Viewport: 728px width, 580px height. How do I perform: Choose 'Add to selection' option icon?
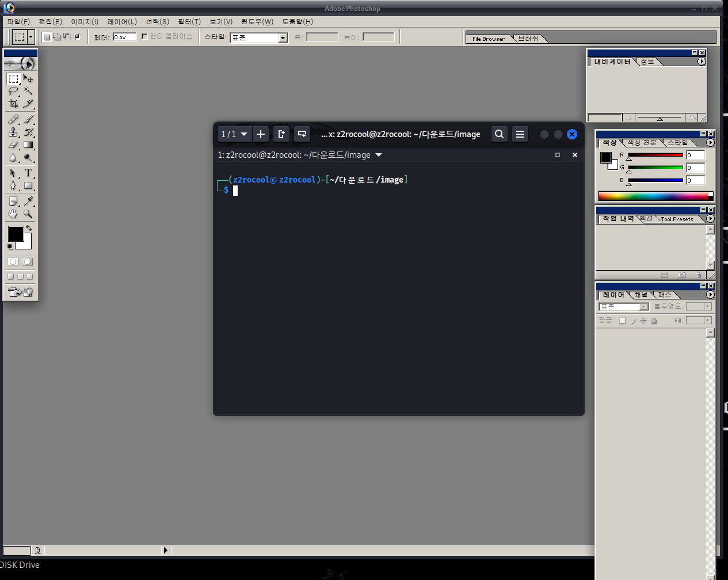click(57, 36)
